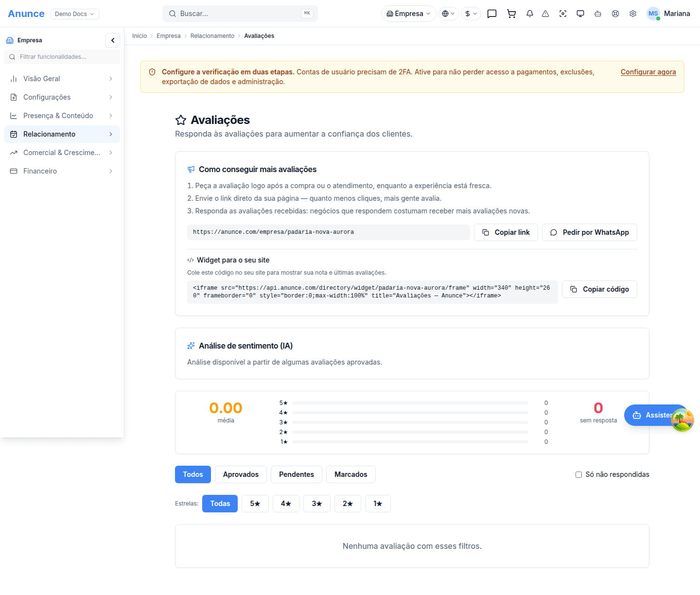Open the notifications bell

click(530, 14)
